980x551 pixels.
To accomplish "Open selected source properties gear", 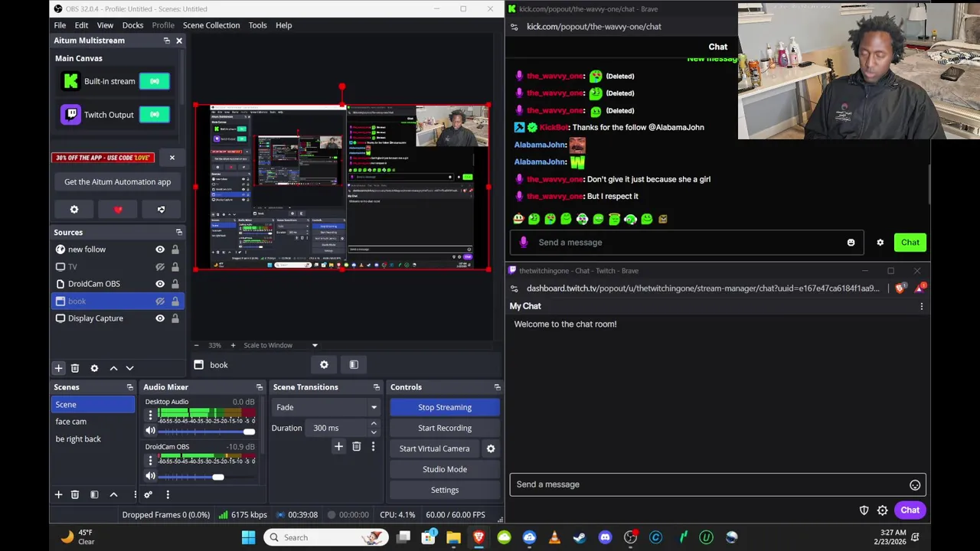I will (x=94, y=368).
